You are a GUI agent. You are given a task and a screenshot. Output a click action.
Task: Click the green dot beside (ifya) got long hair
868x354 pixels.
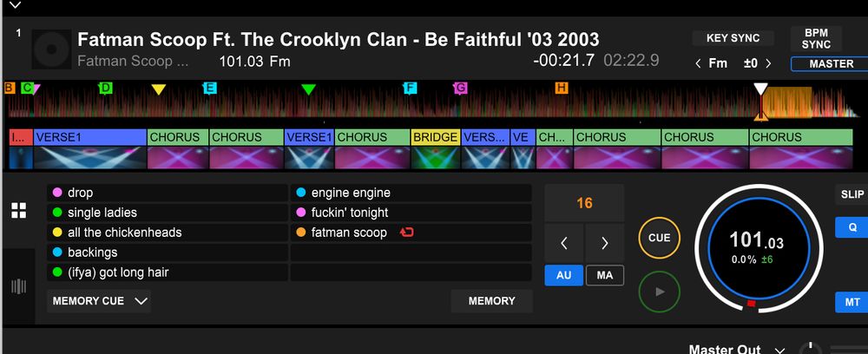pyautogui.click(x=57, y=272)
